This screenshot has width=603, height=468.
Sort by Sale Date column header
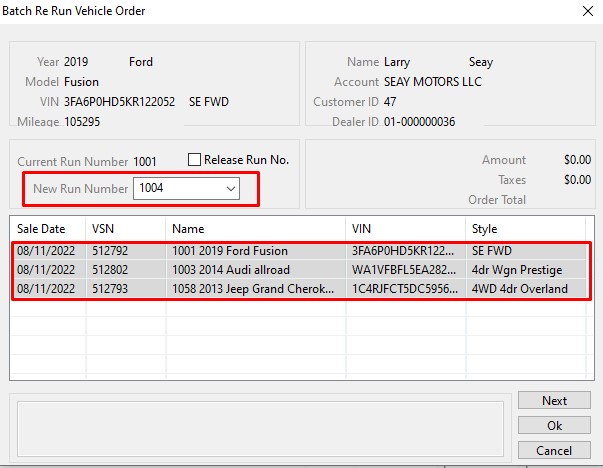(47, 228)
